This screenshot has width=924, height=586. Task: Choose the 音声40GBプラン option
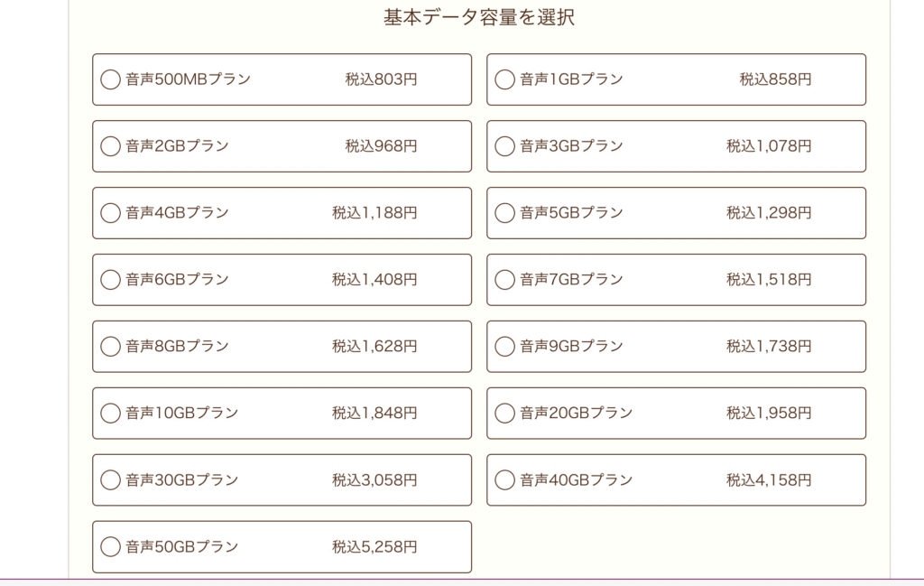(504, 479)
